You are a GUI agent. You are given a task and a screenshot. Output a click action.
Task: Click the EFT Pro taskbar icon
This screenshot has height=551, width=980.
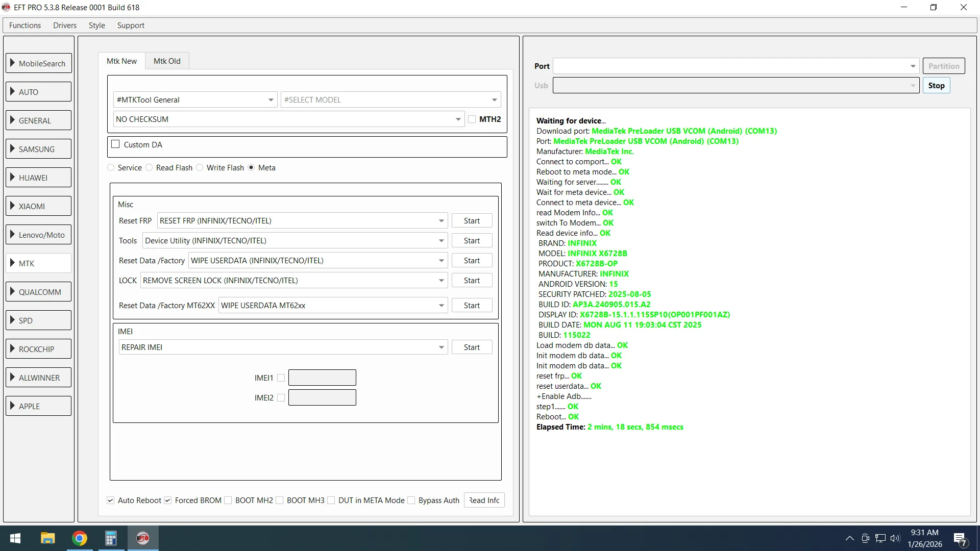point(143,538)
